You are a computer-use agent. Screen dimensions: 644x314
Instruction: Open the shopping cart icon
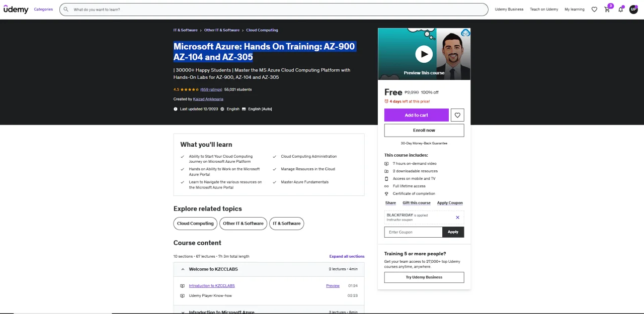click(607, 9)
